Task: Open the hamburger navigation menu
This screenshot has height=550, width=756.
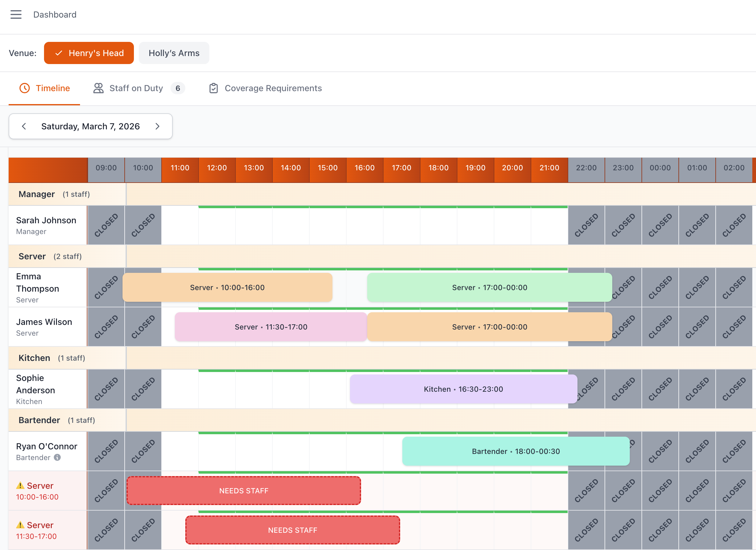Action: [16, 15]
